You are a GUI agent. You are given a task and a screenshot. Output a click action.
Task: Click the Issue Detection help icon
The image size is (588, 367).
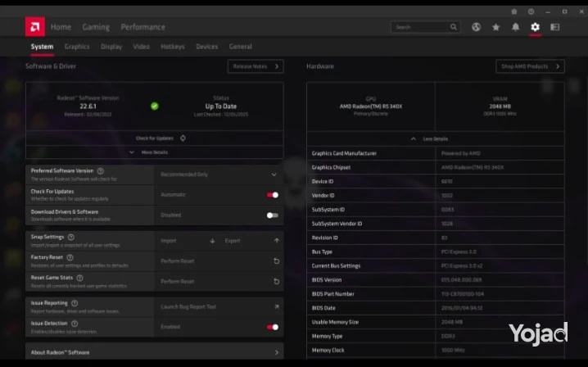[x=75, y=324]
